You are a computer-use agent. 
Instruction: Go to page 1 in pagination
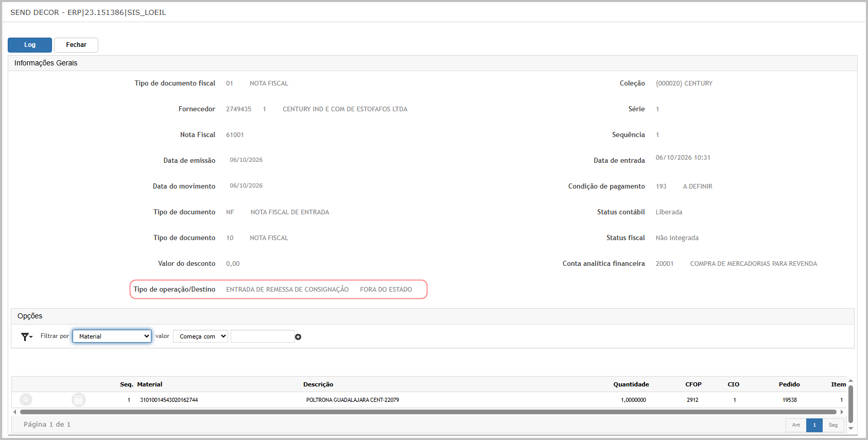(x=814, y=425)
